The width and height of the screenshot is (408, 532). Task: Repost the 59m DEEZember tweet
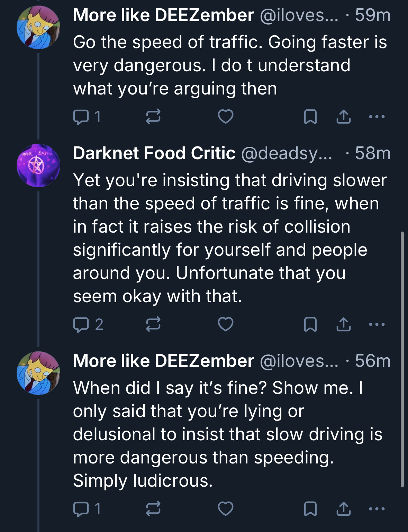tap(153, 117)
